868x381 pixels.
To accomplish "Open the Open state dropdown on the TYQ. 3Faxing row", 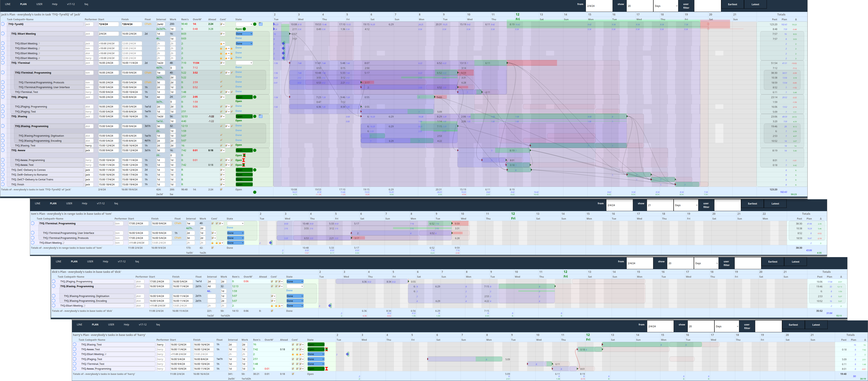I will [244, 116].
